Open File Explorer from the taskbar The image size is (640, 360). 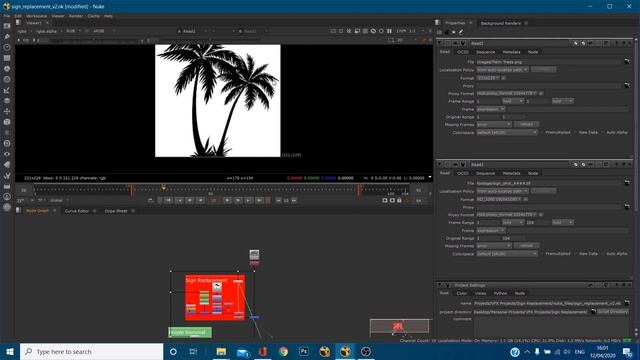point(221,351)
